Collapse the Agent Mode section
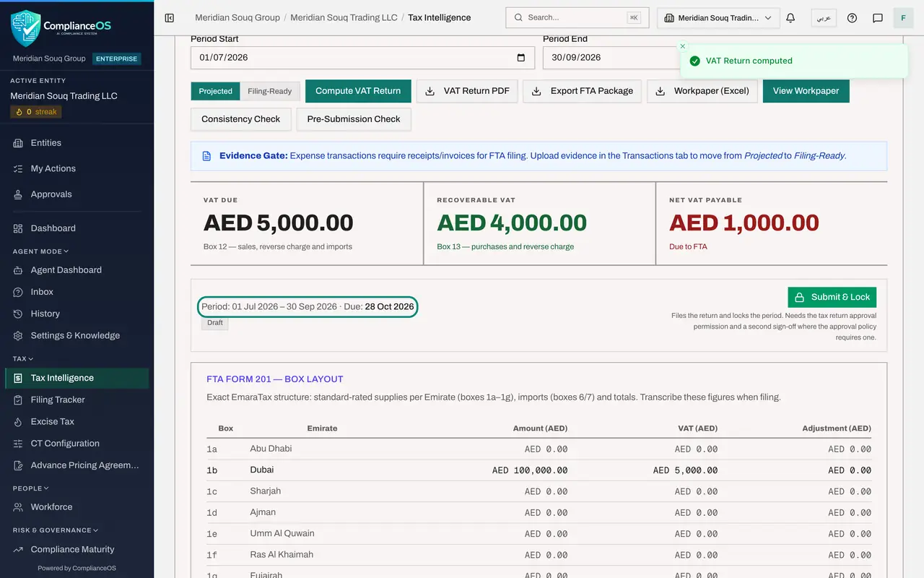The height and width of the screenshot is (578, 924). 40,251
